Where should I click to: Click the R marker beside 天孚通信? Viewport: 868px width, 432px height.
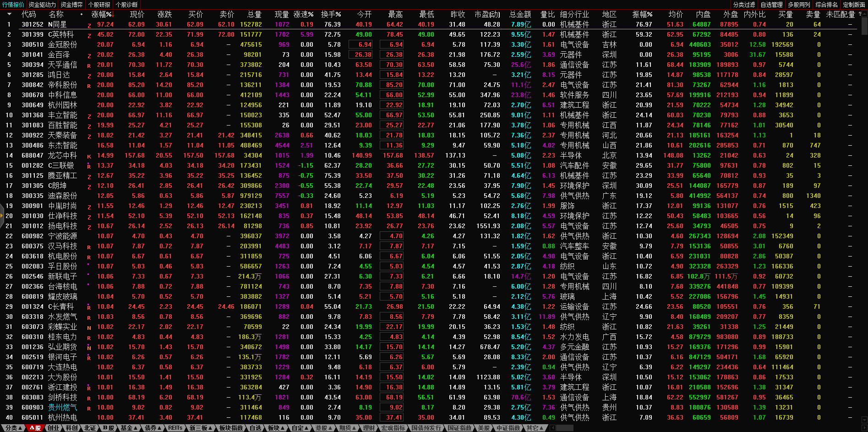[x=89, y=66]
